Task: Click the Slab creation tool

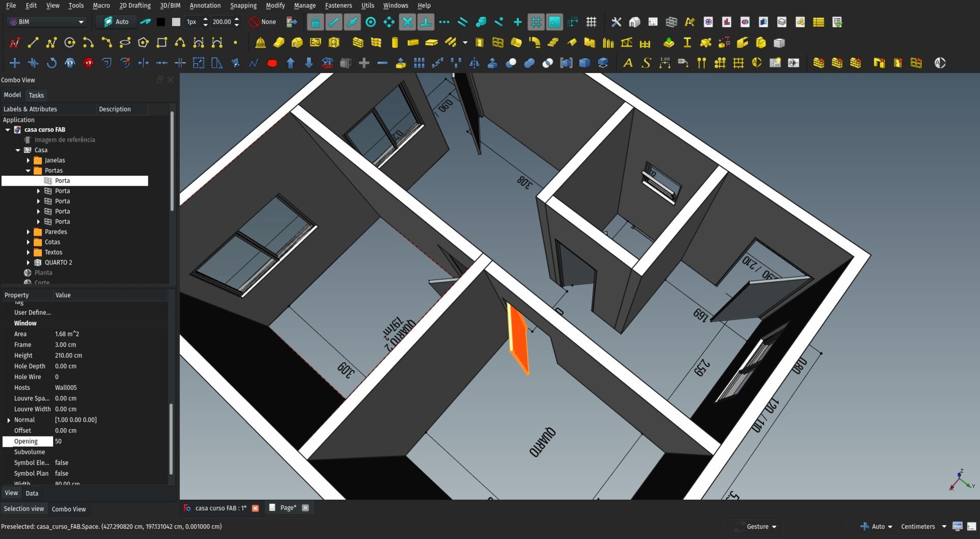Action: 431,43
